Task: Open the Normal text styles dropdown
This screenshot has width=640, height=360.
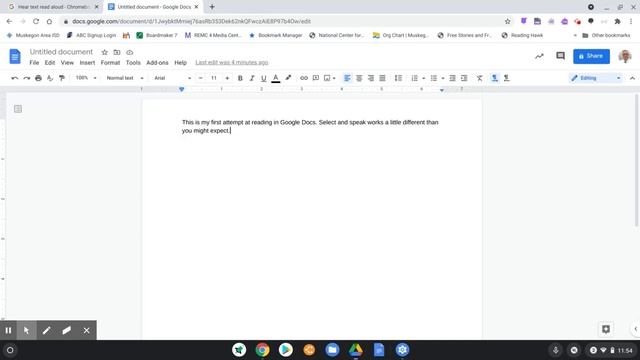Action: click(x=124, y=78)
